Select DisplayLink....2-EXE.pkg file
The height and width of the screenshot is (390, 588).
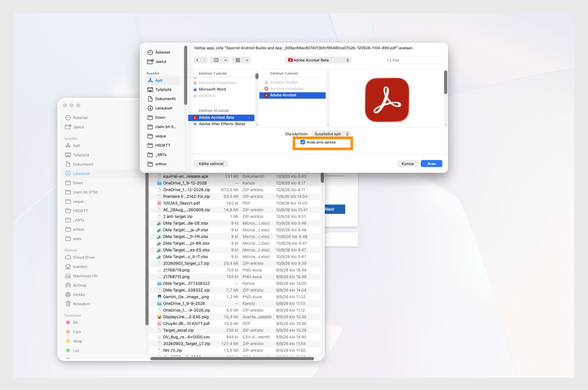tap(234, 317)
